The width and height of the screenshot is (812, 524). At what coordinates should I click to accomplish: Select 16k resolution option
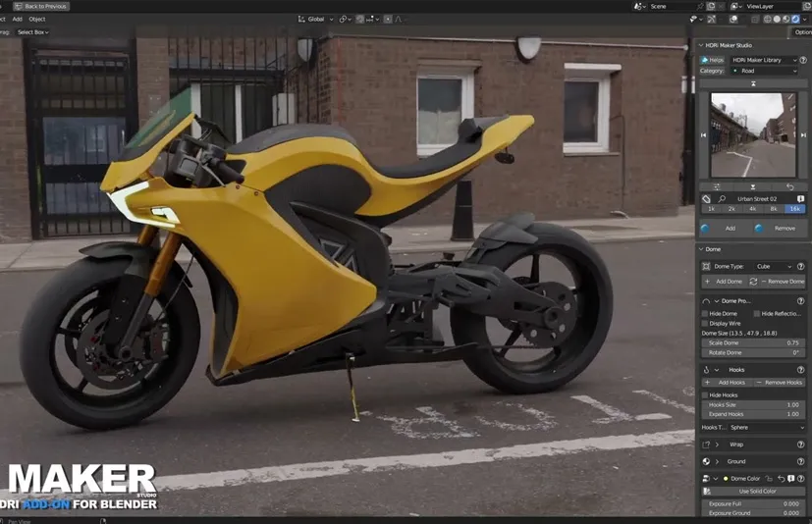[795, 209]
